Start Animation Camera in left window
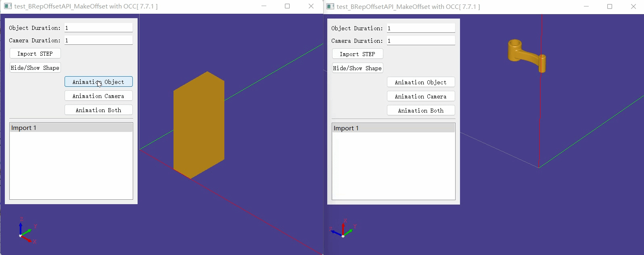Viewport: 644px width, 255px height. pos(98,96)
